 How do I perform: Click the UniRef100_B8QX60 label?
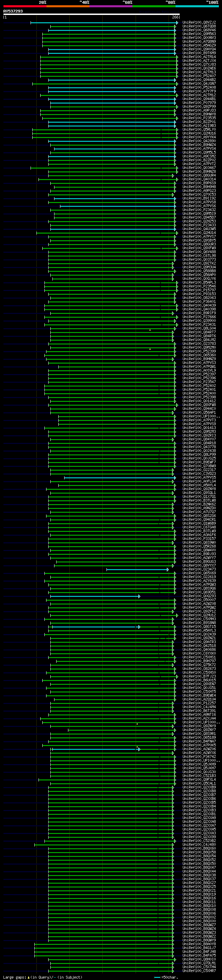199,849
